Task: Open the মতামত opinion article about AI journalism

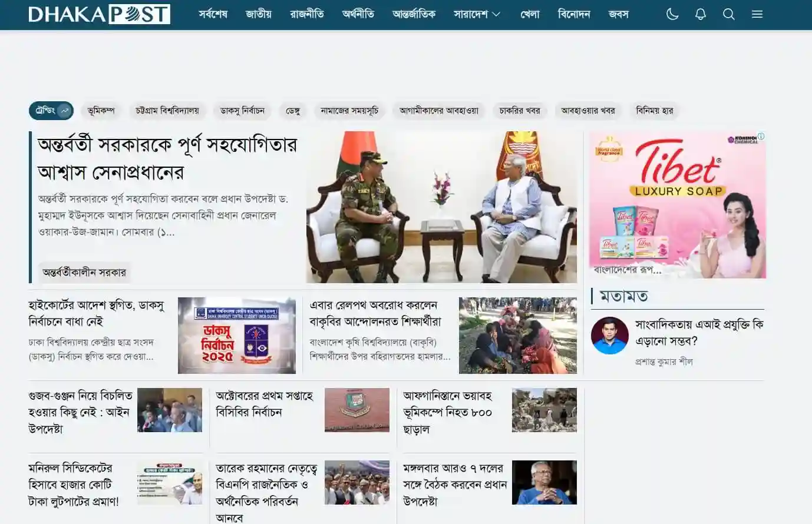Action: [x=695, y=331]
